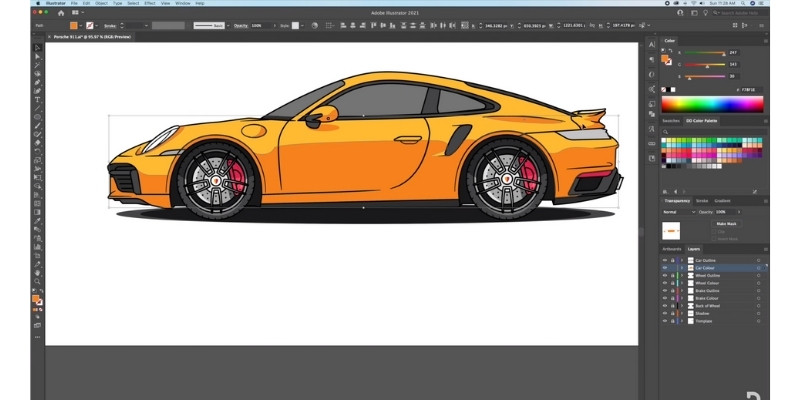The image size is (800, 400).
Task: Open the Effect menu
Action: (x=150, y=3)
